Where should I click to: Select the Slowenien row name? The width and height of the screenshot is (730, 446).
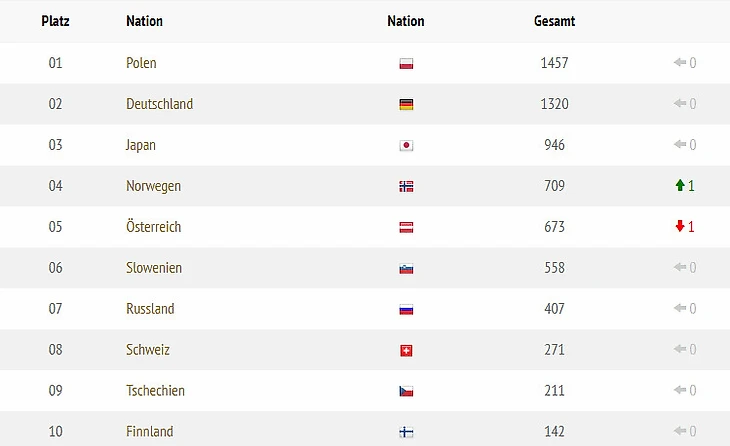tap(153, 268)
